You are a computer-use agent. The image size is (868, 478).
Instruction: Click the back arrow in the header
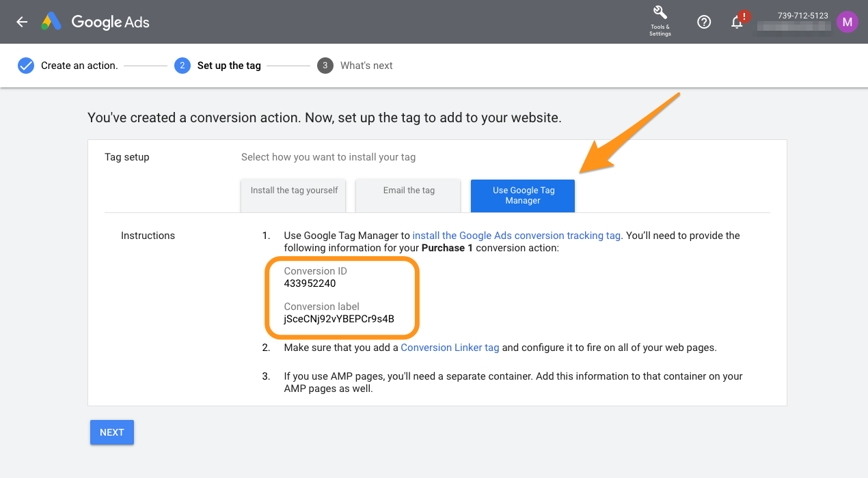tap(22, 22)
